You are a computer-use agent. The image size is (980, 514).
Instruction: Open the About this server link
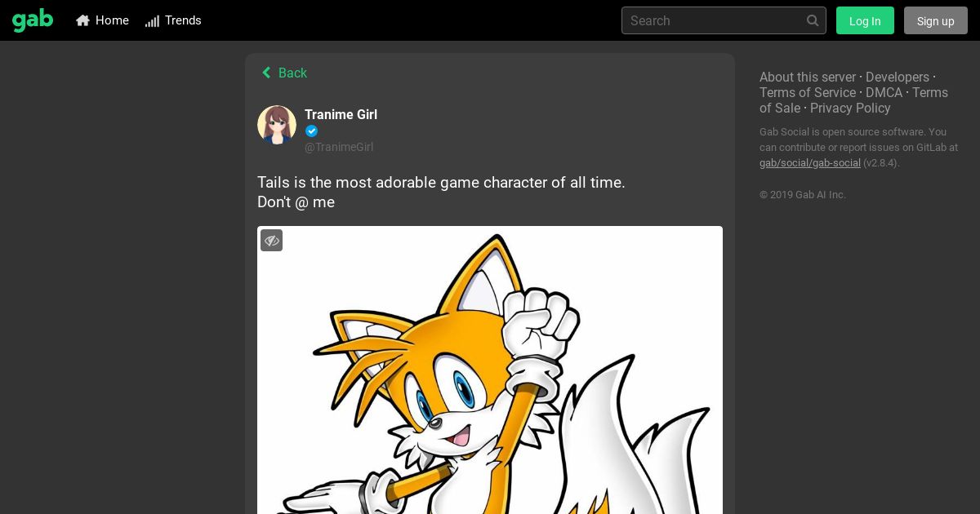[808, 77]
